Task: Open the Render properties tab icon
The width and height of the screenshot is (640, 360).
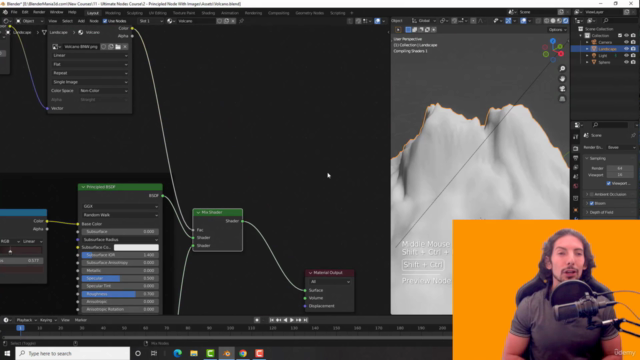Action: tap(576, 148)
